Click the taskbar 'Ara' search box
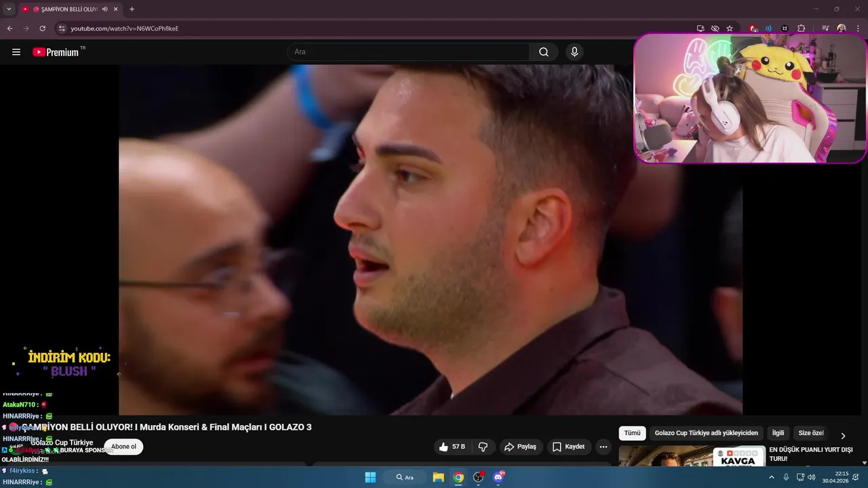Viewport: 868px width, 488px height. [406, 477]
